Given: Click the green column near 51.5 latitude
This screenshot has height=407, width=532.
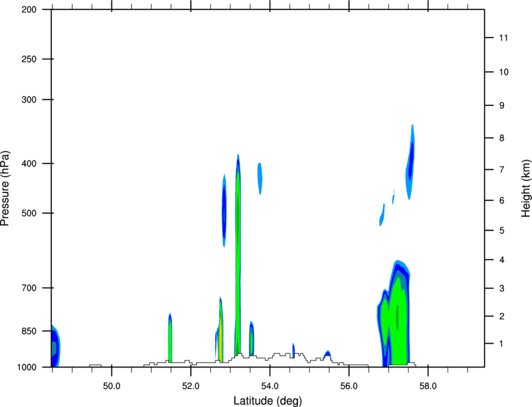Looking at the screenshot, I should (x=170, y=337).
